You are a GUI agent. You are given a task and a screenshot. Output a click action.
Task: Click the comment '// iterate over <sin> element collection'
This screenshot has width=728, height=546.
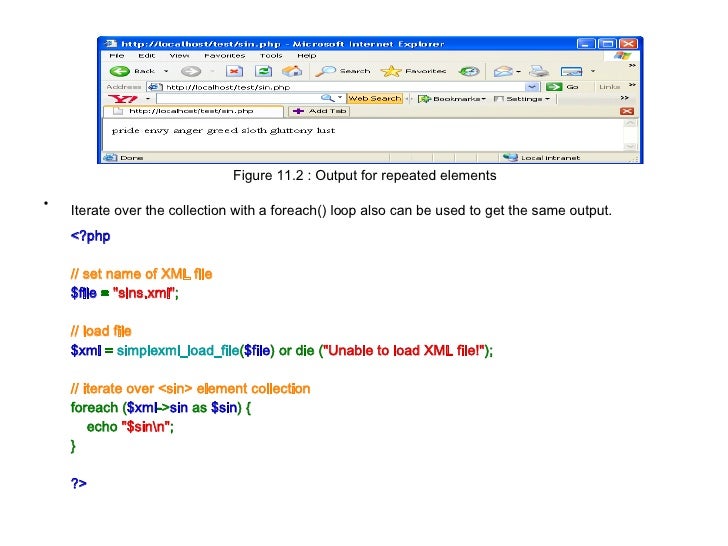click(190, 389)
